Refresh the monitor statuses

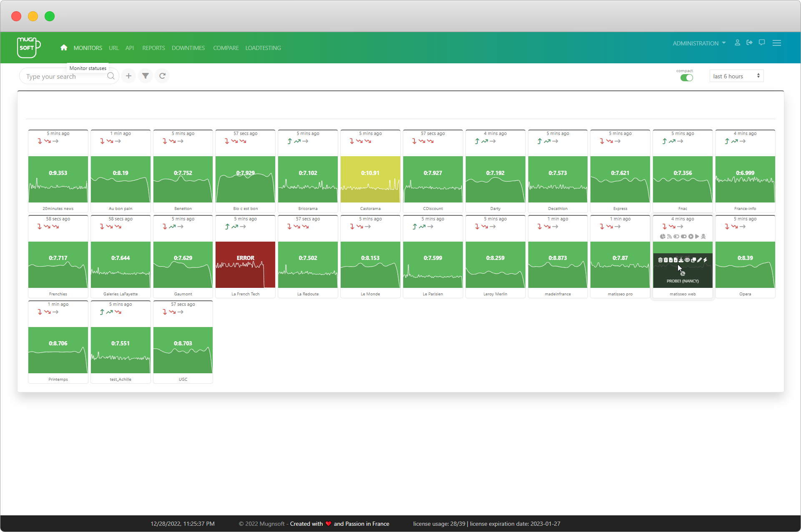coord(163,76)
